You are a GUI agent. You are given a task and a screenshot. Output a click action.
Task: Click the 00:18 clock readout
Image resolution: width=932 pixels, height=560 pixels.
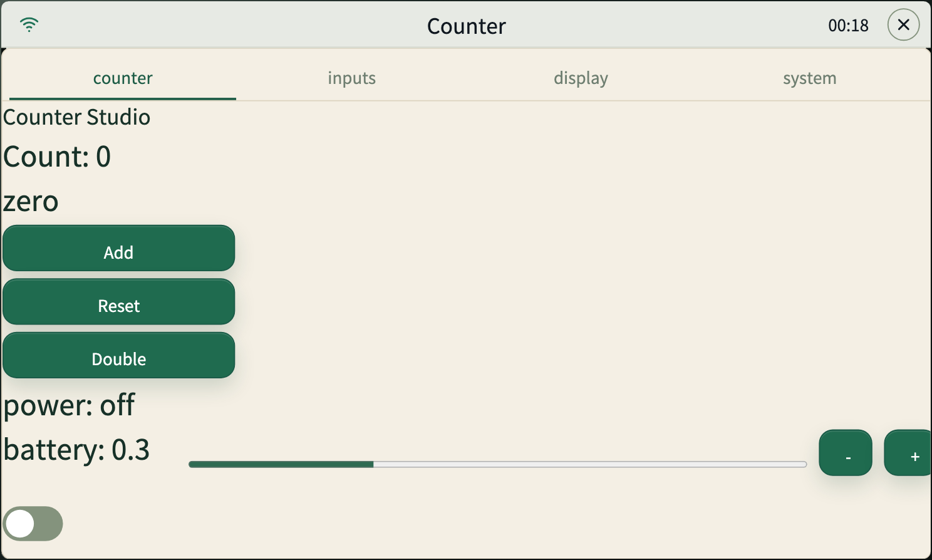click(x=848, y=26)
